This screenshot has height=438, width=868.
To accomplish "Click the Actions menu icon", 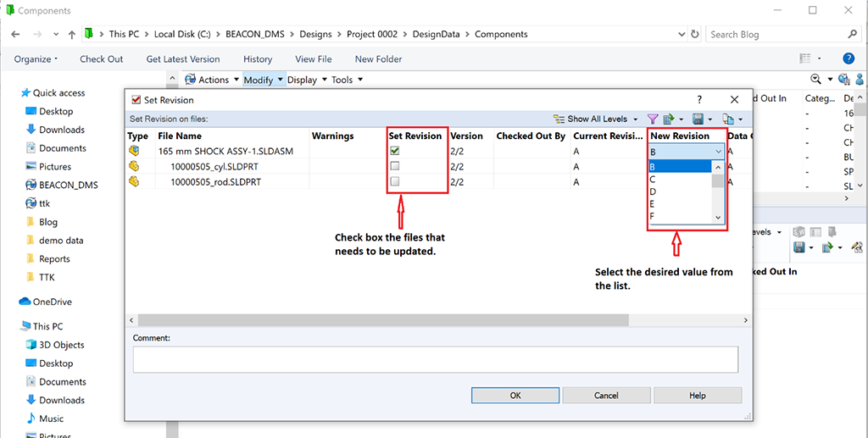I will click(191, 80).
